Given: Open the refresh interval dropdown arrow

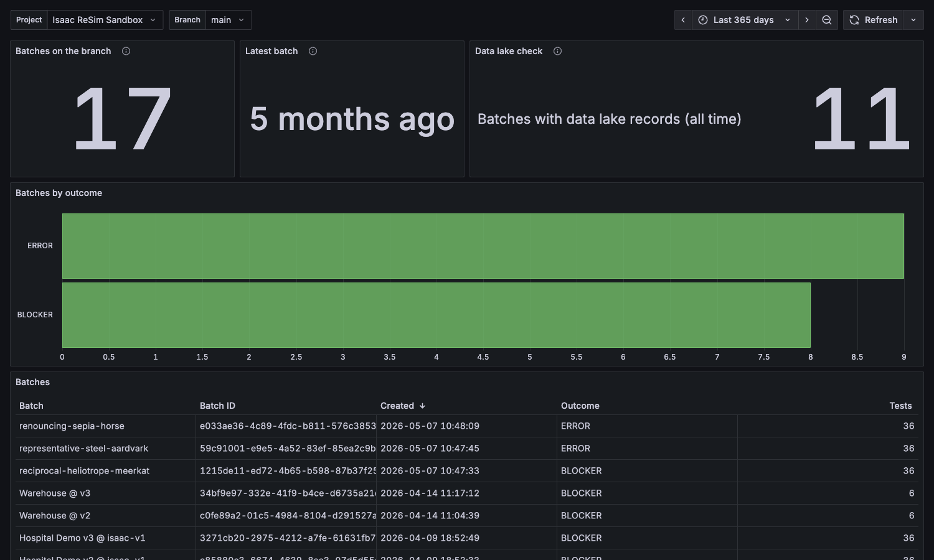Looking at the screenshot, I should tap(913, 20).
